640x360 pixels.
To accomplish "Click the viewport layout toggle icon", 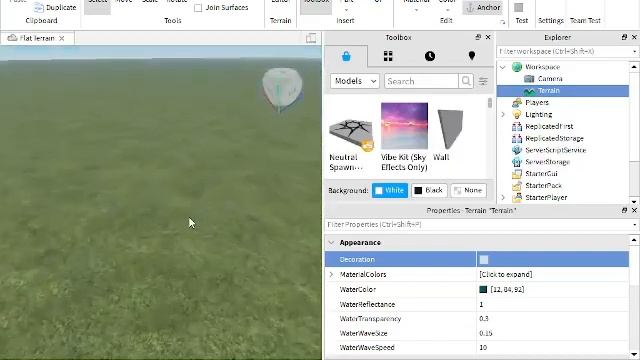I will point(311,38).
